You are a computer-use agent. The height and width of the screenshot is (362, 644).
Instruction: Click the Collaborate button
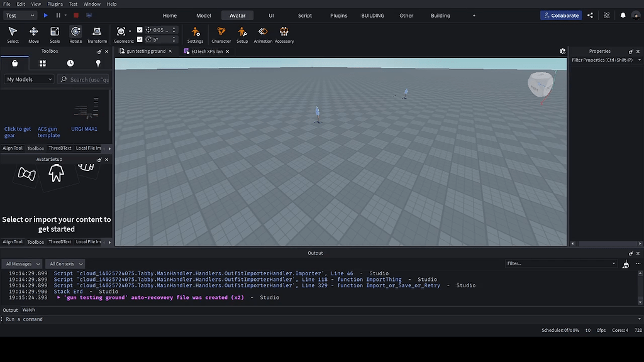pos(561,16)
